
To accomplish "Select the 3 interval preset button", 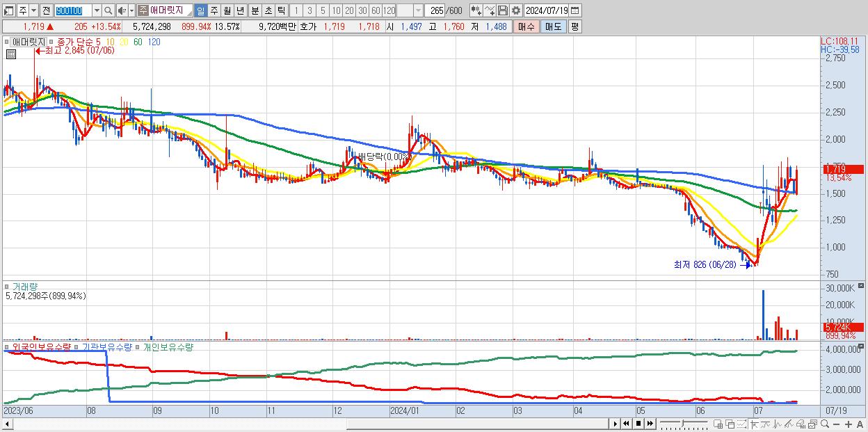I will click(x=310, y=10).
